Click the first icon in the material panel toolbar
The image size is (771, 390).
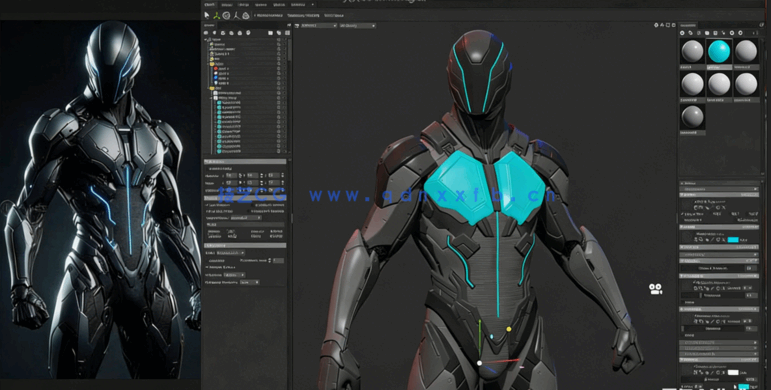(x=682, y=33)
